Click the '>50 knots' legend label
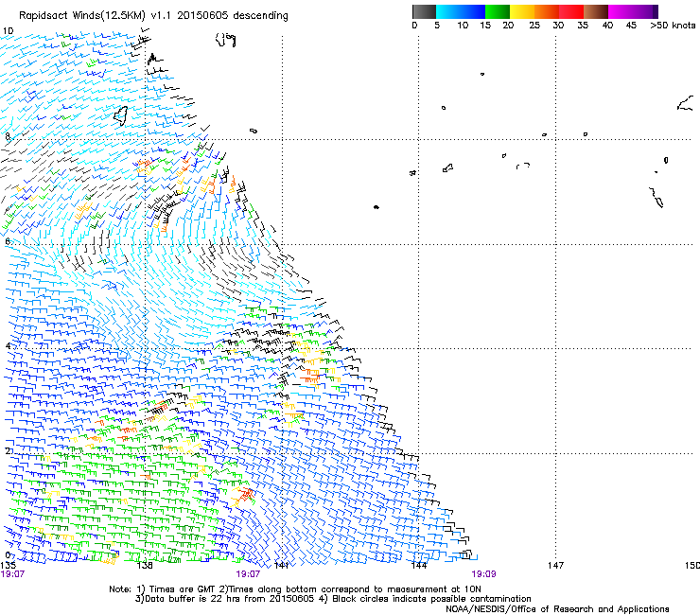Screen dimensions: 700x615 point(673,26)
